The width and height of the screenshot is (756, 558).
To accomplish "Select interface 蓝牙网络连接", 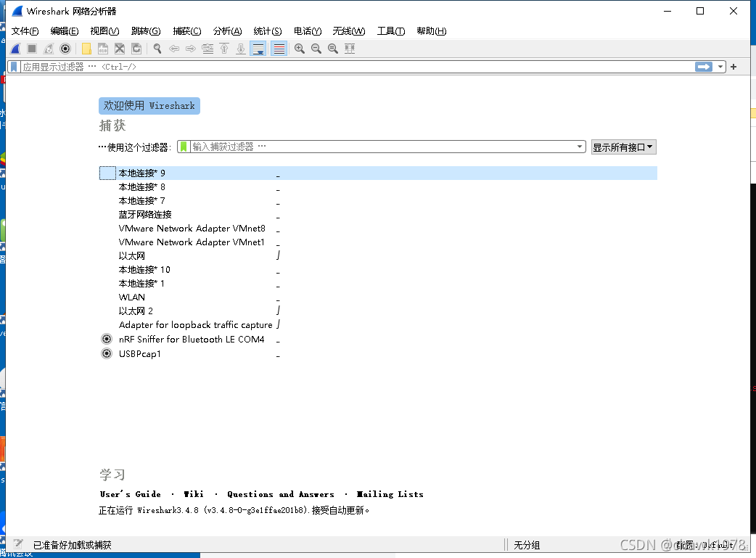I will coord(378,215).
